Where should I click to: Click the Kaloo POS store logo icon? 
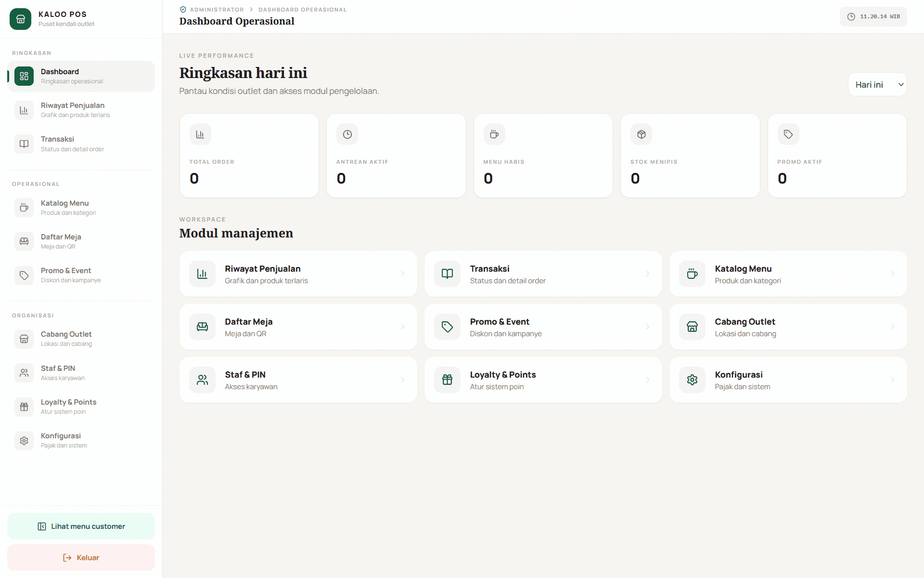pos(20,19)
